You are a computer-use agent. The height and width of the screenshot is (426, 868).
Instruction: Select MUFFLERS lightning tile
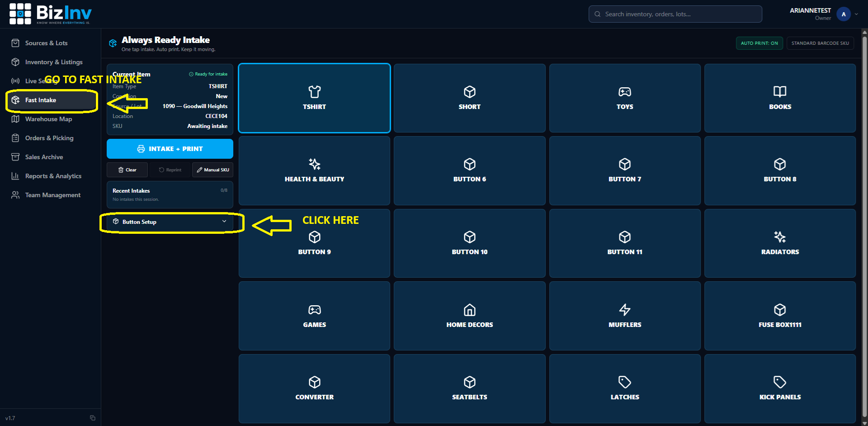click(625, 316)
